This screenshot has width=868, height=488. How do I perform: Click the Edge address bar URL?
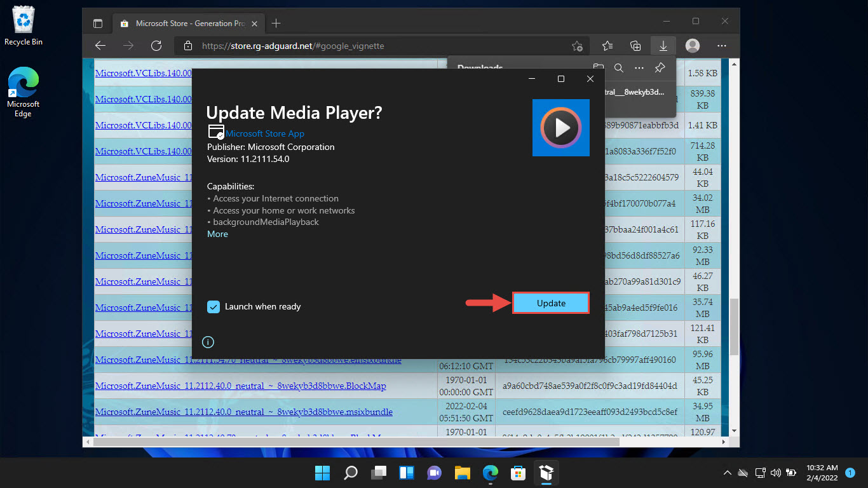[x=293, y=46]
